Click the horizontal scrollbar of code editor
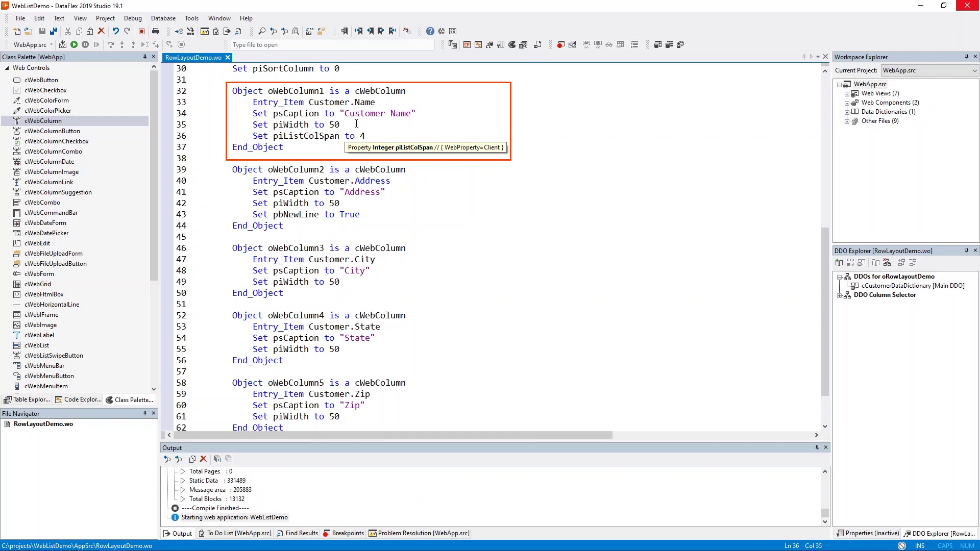 (x=393, y=435)
